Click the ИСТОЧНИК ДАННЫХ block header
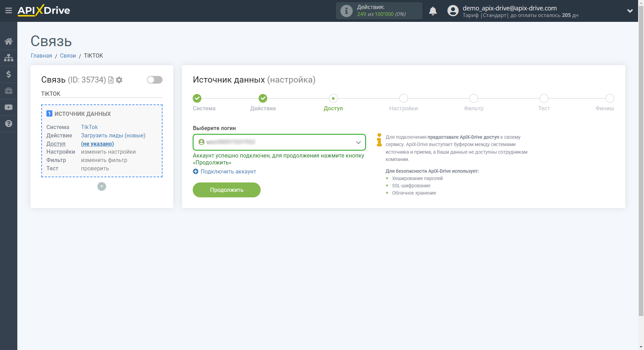Image resolution: width=644 pixels, height=350 pixels. (x=82, y=114)
